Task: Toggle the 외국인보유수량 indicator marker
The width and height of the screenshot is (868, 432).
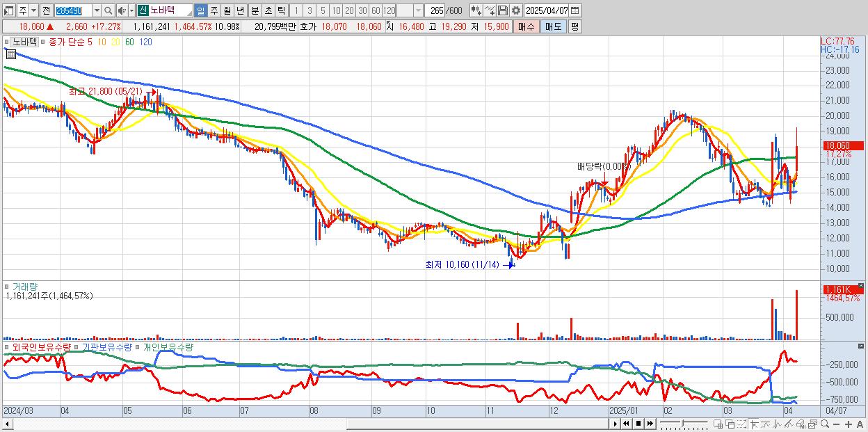Action: pos(8,346)
